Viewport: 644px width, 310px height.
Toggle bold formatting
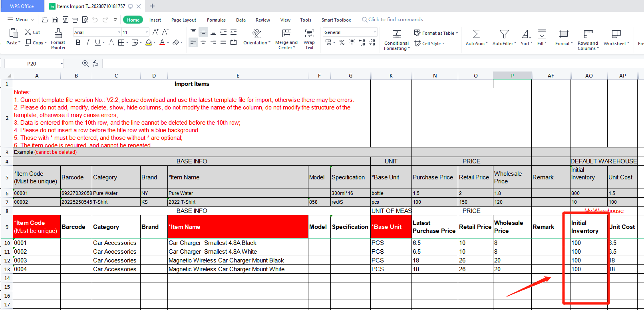[78, 42]
